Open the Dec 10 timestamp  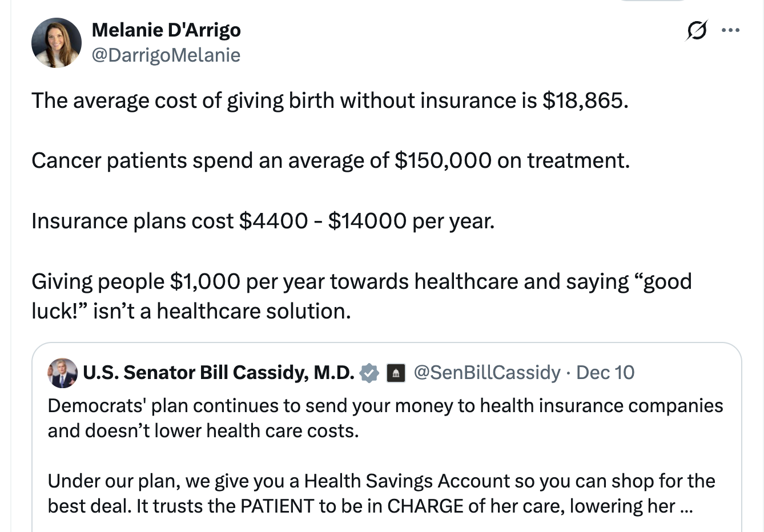point(605,372)
